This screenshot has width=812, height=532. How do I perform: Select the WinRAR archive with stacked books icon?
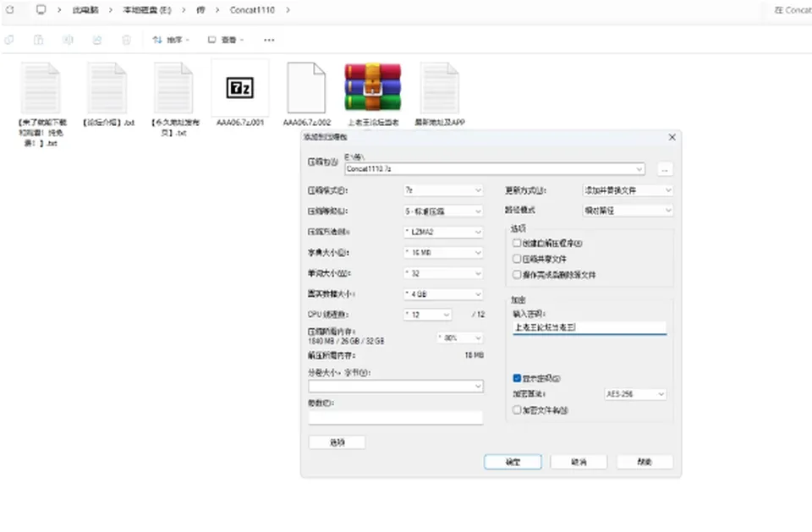tap(373, 93)
